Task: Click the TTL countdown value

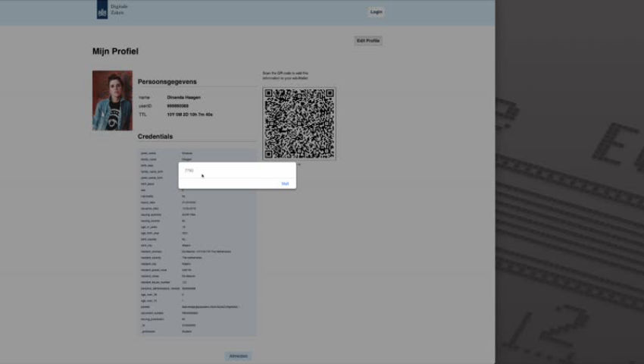Action: tap(189, 114)
